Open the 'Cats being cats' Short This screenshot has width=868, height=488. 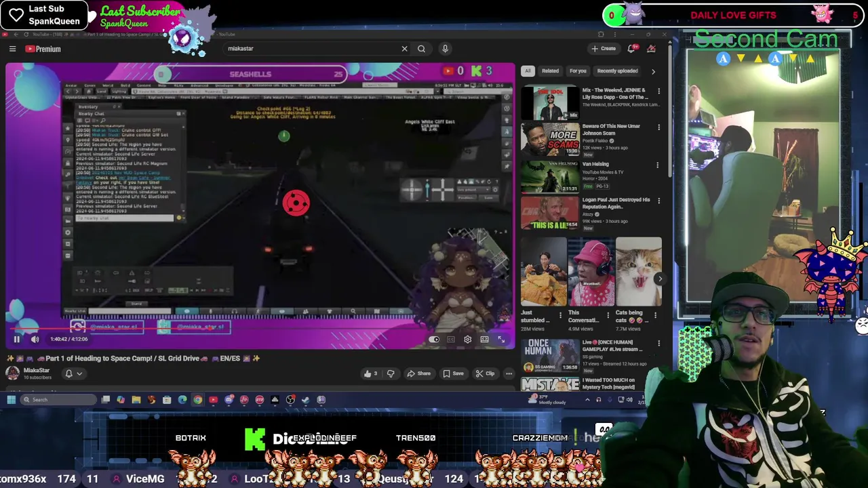click(x=638, y=271)
